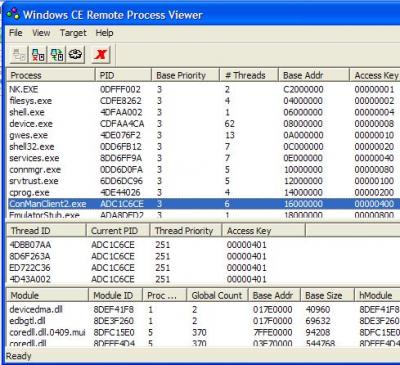
Task: Click the disconnect from device toolbar icon
Action: point(38,55)
